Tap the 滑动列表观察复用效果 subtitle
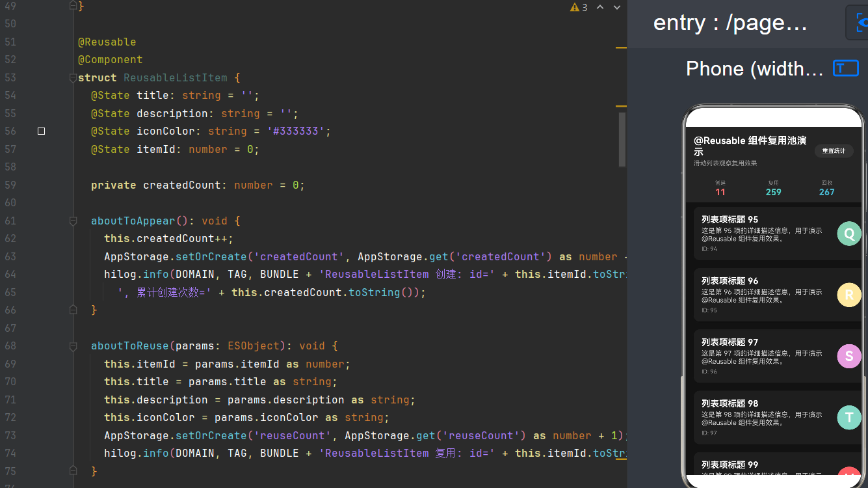Screen dimensions: 868x488 tap(726, 163)
